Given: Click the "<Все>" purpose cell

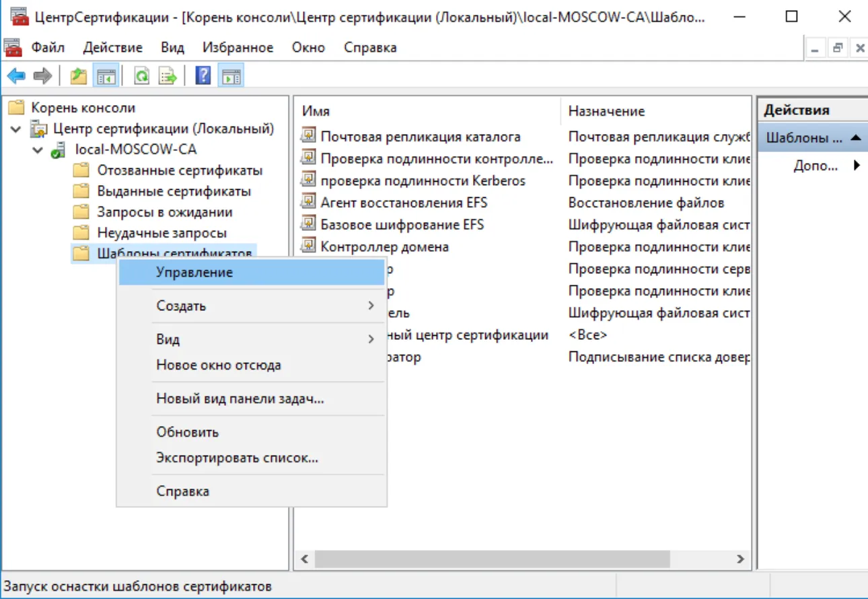Looking at the screenshot, I should (587, 334).
